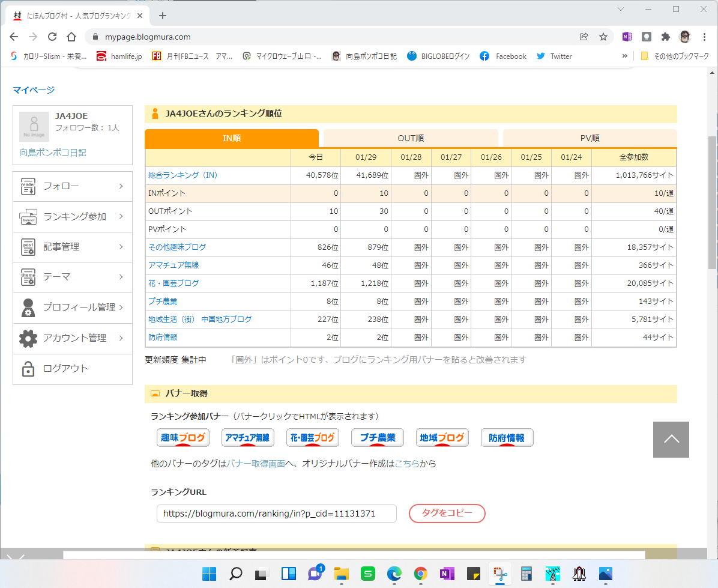
Task: Open the Snipping Tool taskbar icon
Action: [500, 574]
